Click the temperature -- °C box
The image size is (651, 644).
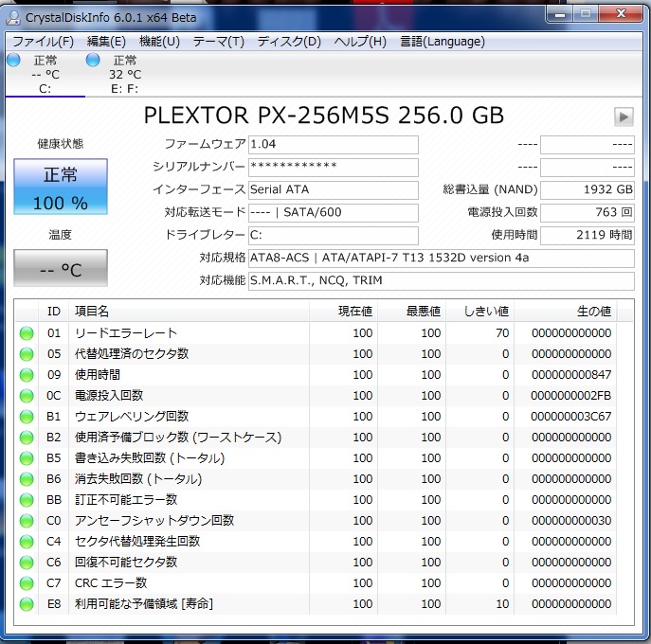[x=61, y=268]
